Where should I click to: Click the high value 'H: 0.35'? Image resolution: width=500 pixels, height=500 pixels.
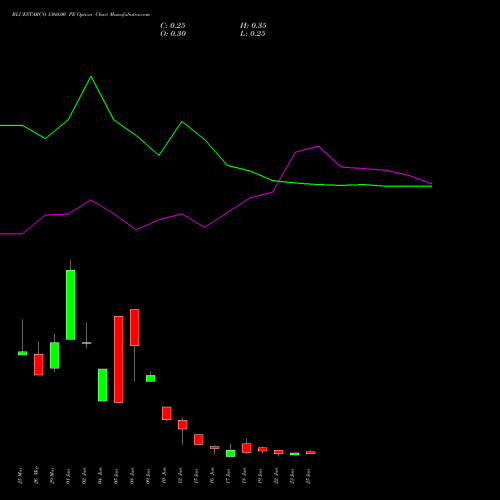coord(253,26)
